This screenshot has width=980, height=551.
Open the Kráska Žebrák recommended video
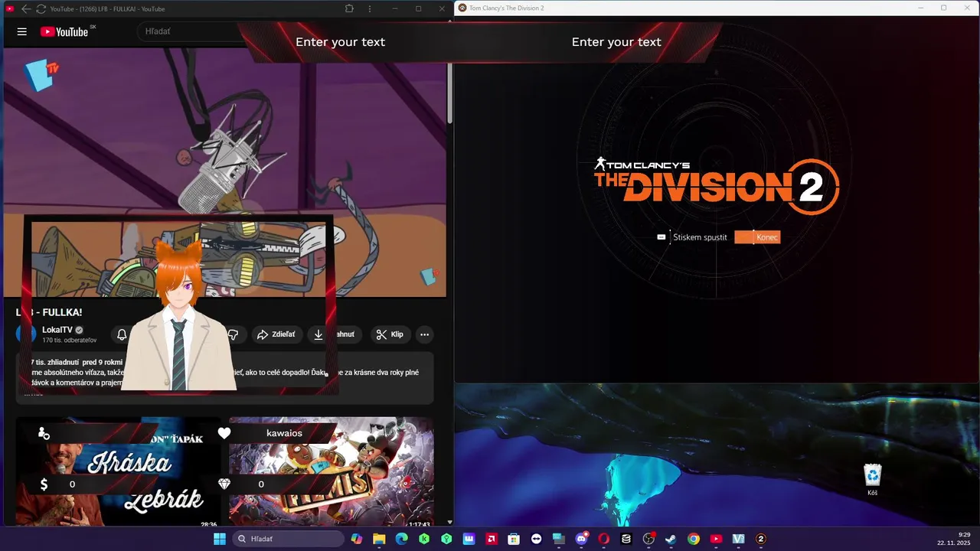coord(118,472)
